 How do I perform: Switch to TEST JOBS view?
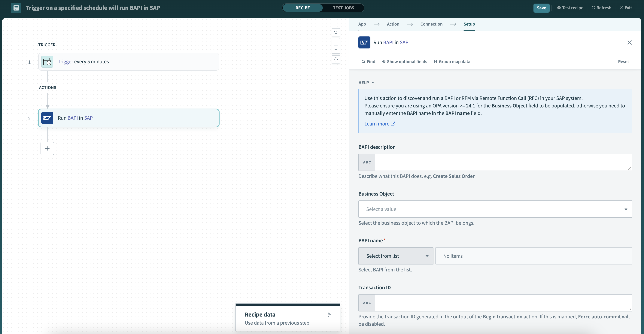click(x=343, y=8)
